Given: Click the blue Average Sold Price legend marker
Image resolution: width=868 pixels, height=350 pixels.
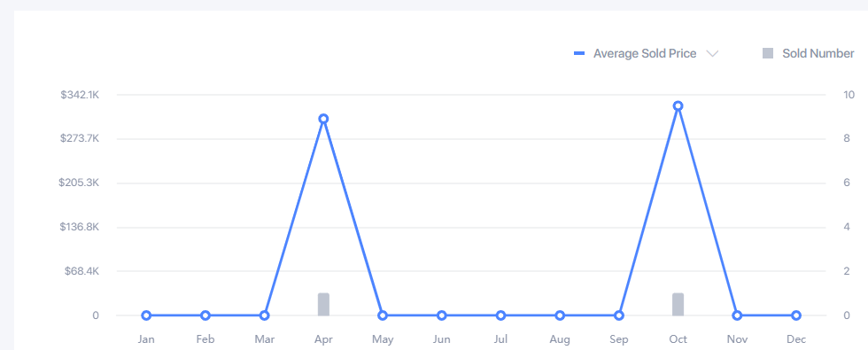Looking at the screenshot, I should tap(579, 53).
